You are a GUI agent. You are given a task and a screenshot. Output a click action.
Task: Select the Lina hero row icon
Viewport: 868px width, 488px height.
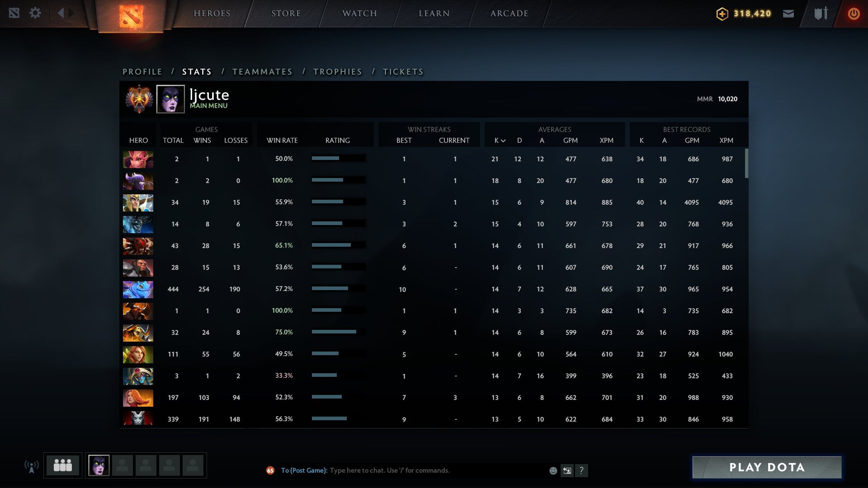[138, 398]
